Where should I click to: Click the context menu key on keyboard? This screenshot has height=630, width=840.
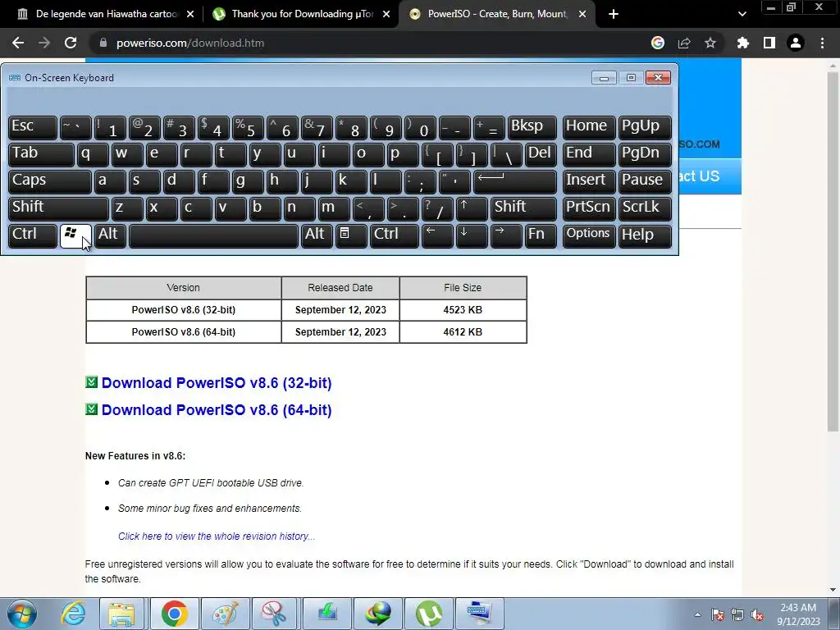pyautogui.click(x=351, y=235)
